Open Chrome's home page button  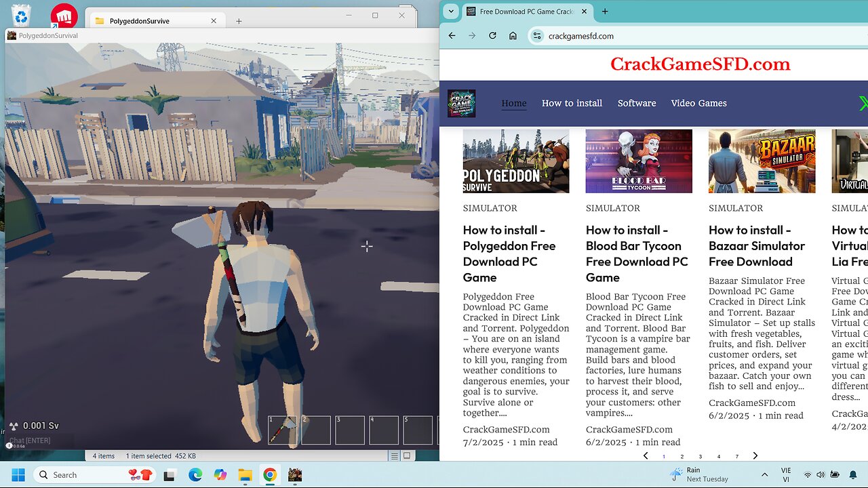513,36
